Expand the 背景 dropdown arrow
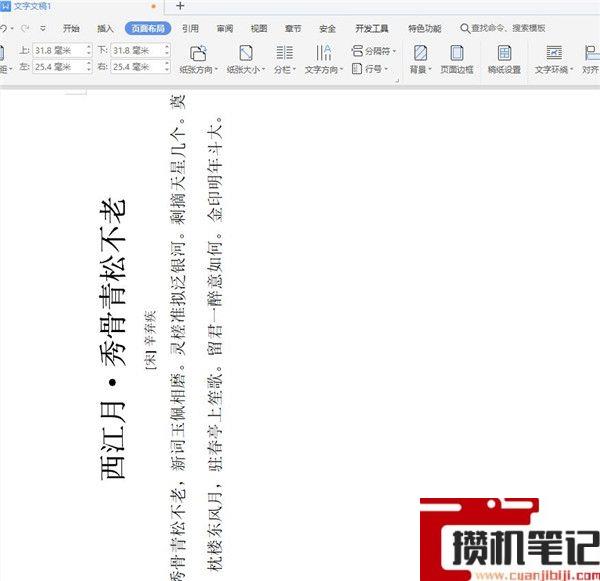This screenshot has width=600, height=581. (x=430, y=70)
